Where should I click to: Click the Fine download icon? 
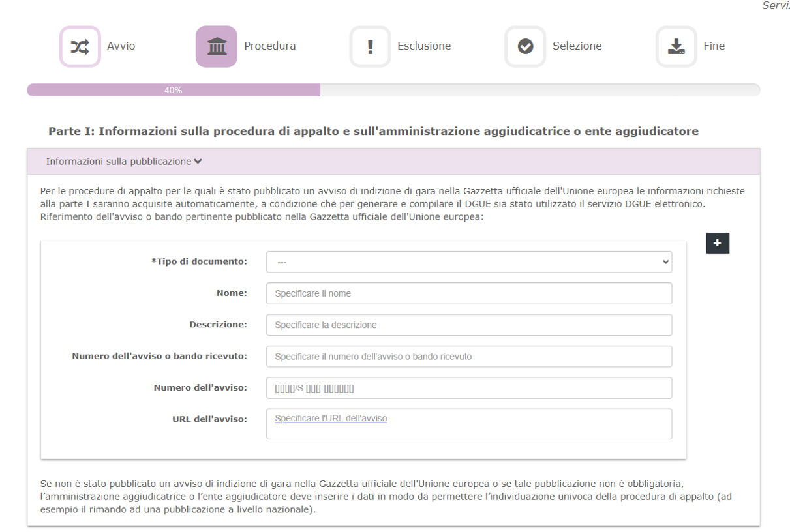pos(676,46)
